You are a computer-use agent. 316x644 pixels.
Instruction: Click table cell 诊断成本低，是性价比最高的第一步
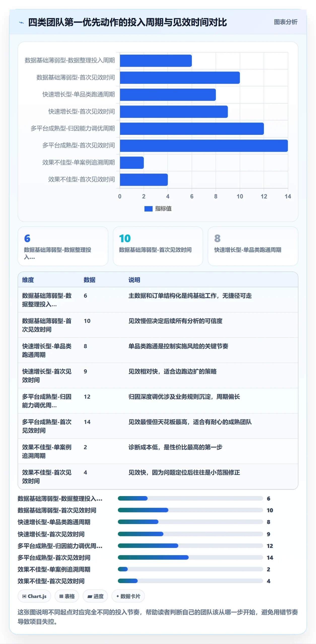click(175, 447)
